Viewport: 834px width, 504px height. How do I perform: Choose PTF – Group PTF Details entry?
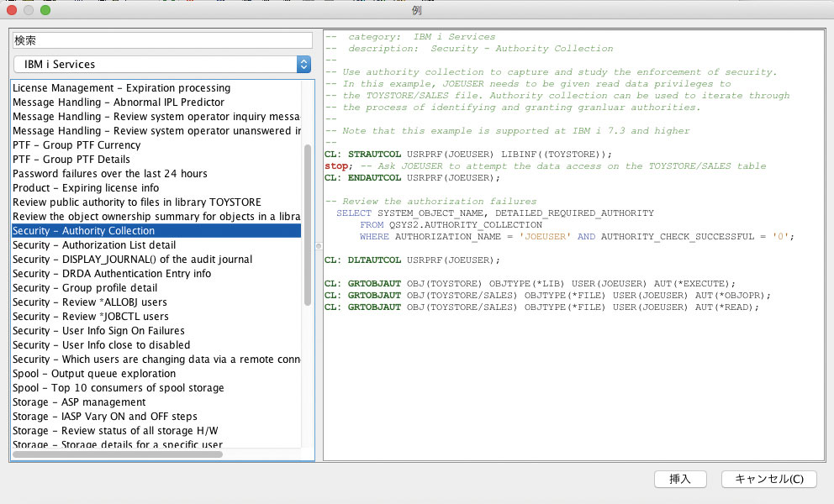click(71, 160)
